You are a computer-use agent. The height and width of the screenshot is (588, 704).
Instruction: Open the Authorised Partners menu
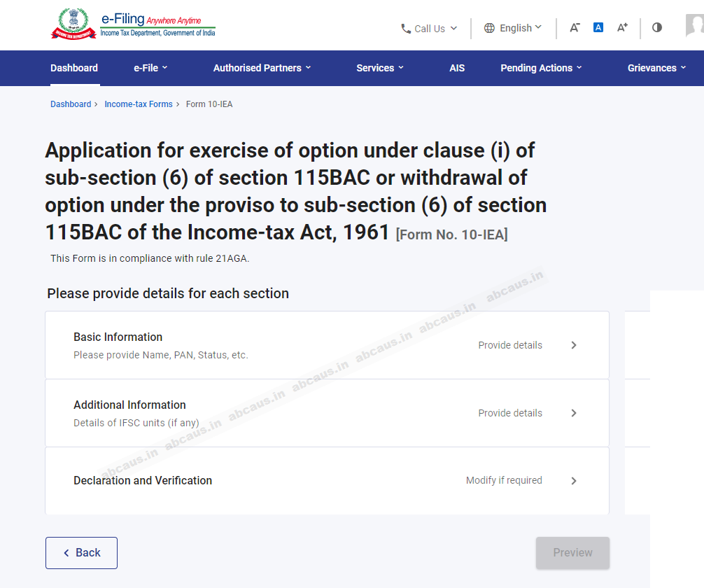click(x=262, y=68)
